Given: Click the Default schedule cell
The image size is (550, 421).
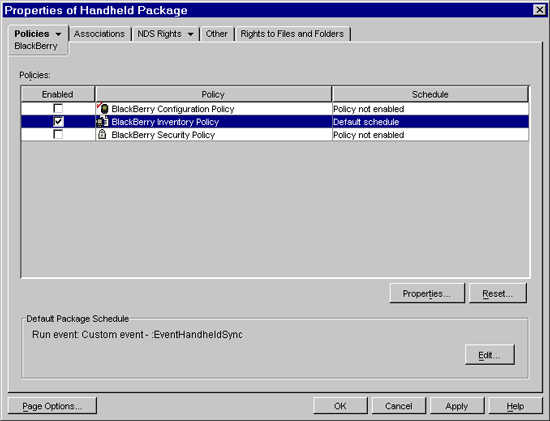Looking at the screenshot, I should pos(430,122).
